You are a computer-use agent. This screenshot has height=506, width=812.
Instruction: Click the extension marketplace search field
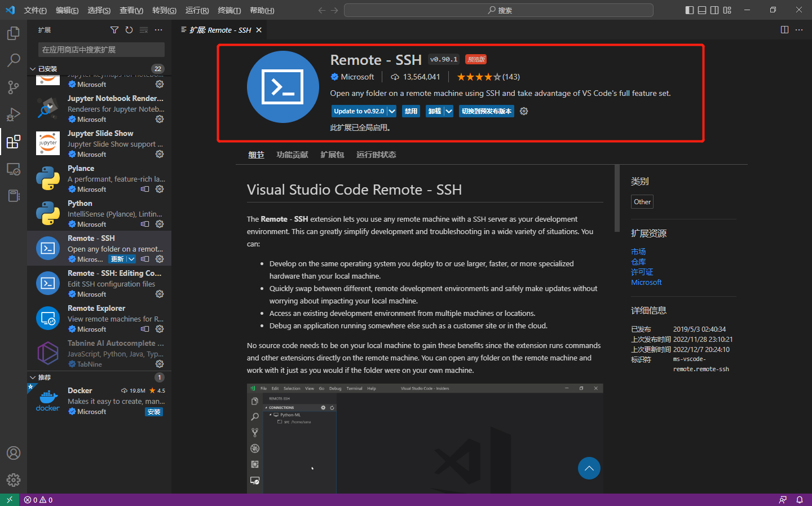click(101, 50)
